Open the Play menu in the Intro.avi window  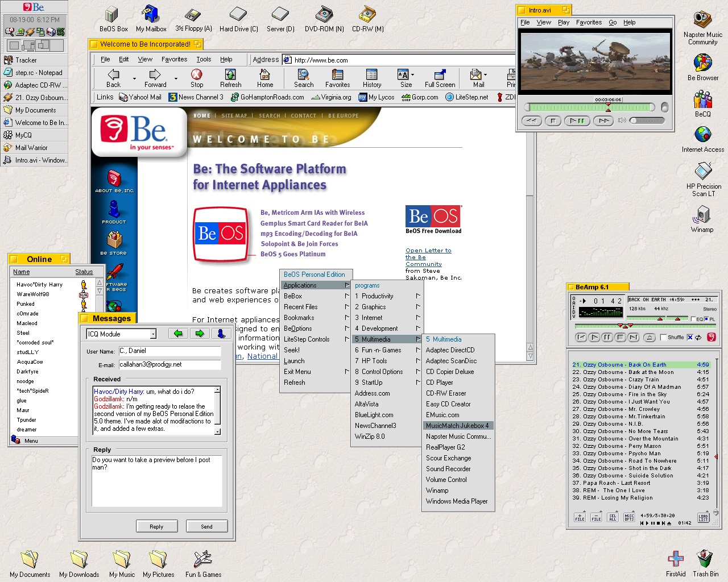point(564,22)
